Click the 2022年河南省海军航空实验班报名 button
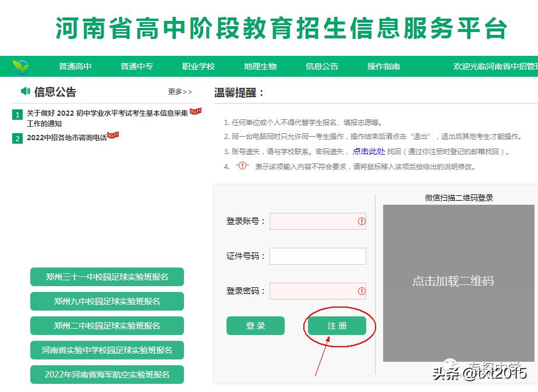The height and width of the screenshot is (392, 538). pos(107,375)
